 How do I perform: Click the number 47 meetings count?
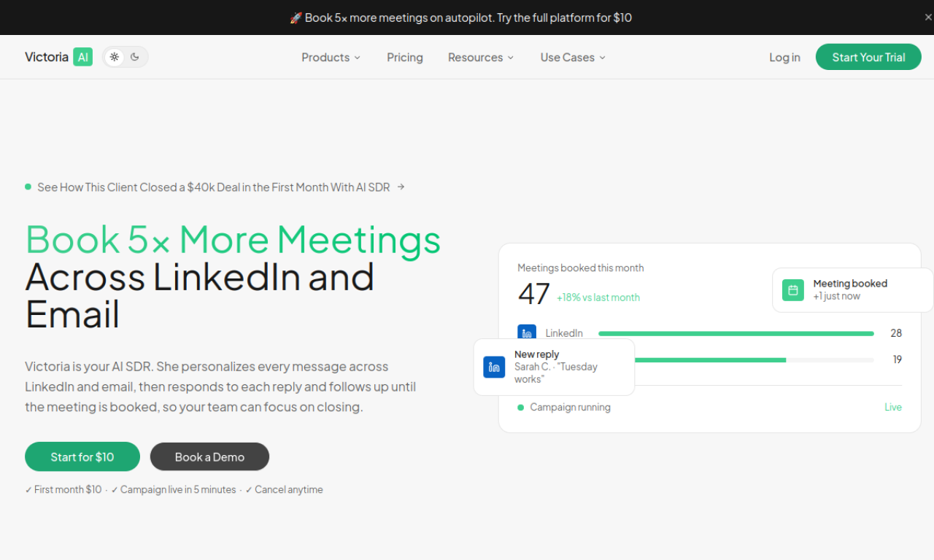(x=534, y=293)
